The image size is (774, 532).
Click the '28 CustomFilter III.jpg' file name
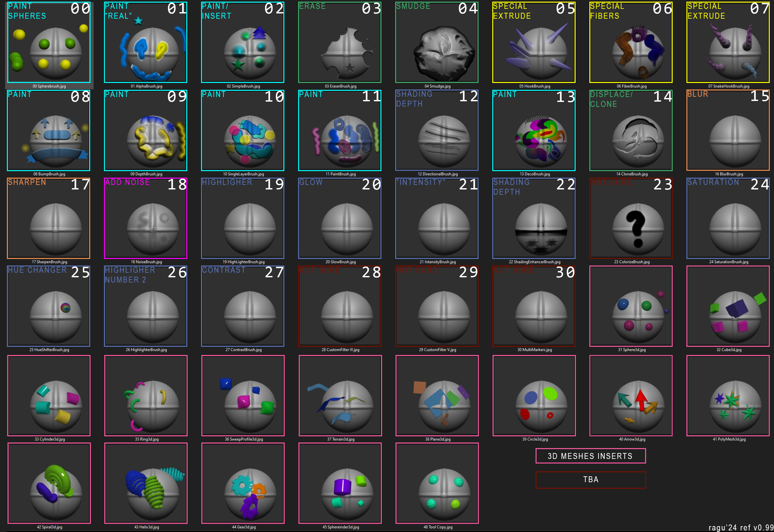pos(340,350)
